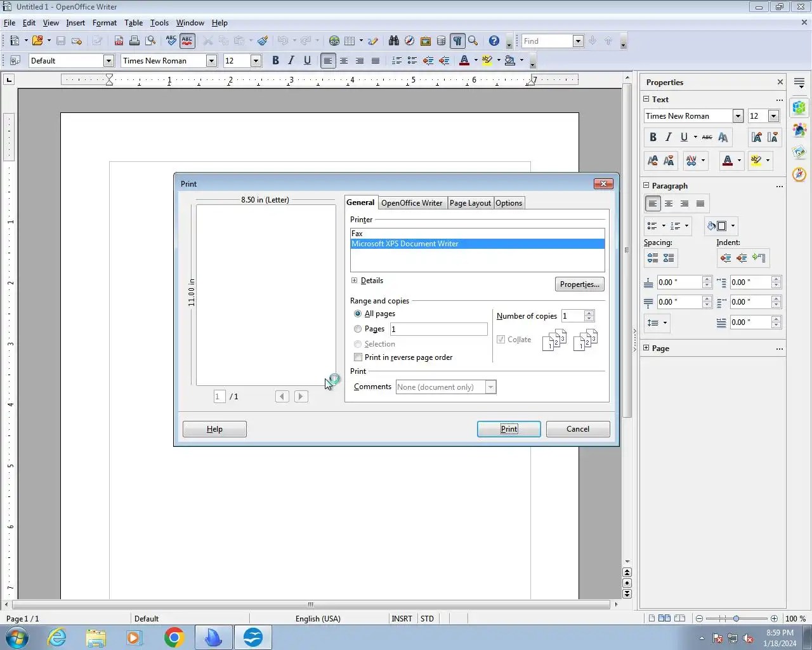This screenshot has height=650, width=812.
Task: Collapse the Paragraph section in sidebar
Action: 646,185
